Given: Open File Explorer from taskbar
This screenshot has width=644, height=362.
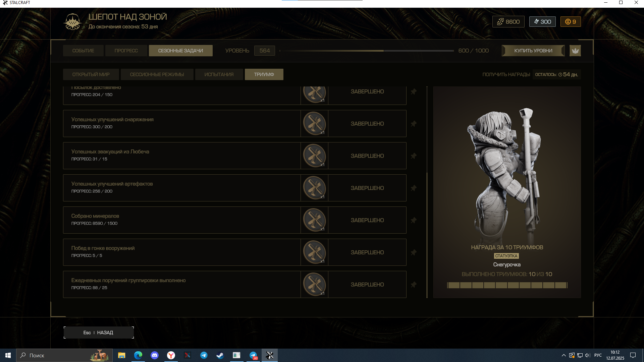Looking at the screenshot, I should click(121, 355).
